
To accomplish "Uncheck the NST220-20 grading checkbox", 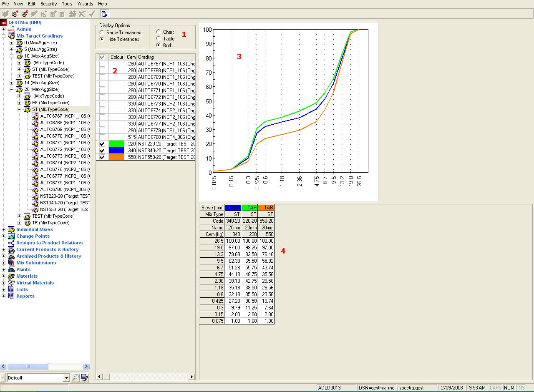I will coord(102,144).
